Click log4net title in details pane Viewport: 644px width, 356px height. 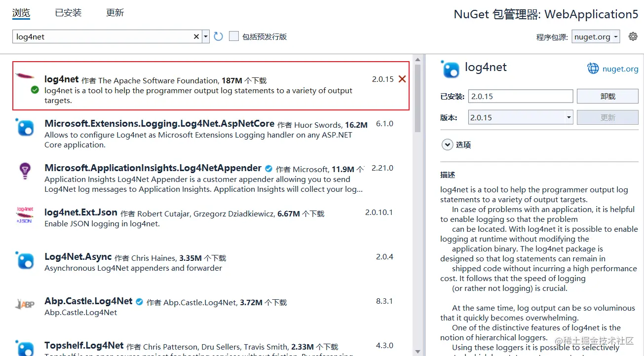[x=486, y=68]
